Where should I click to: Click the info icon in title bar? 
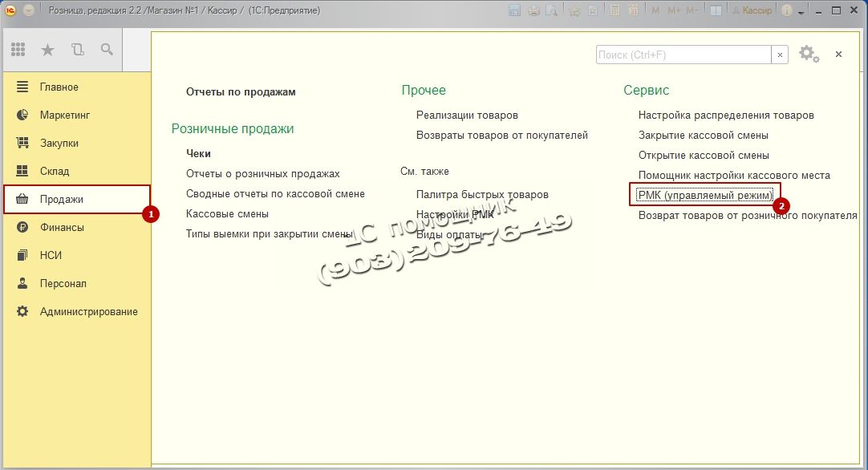coord(786,11)
